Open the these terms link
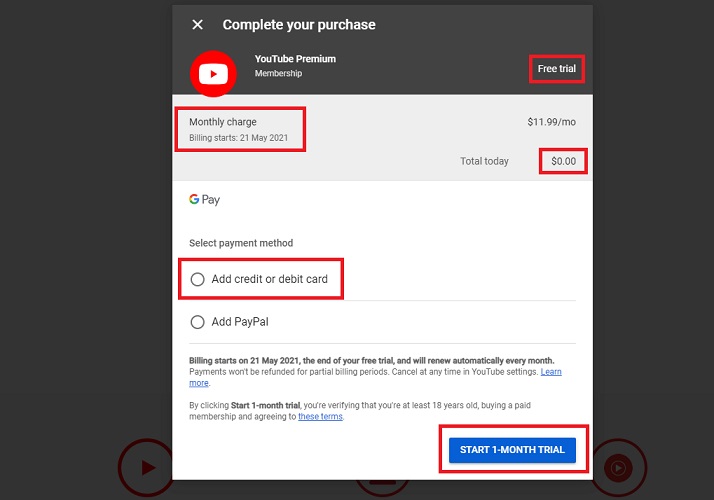The image size is (714, 500). [320, 416]
